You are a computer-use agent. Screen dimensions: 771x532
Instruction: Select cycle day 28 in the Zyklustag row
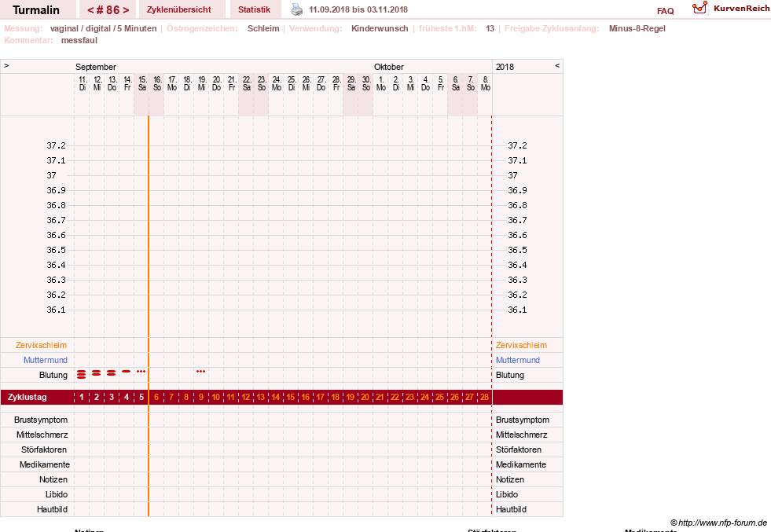pos(484,398)
